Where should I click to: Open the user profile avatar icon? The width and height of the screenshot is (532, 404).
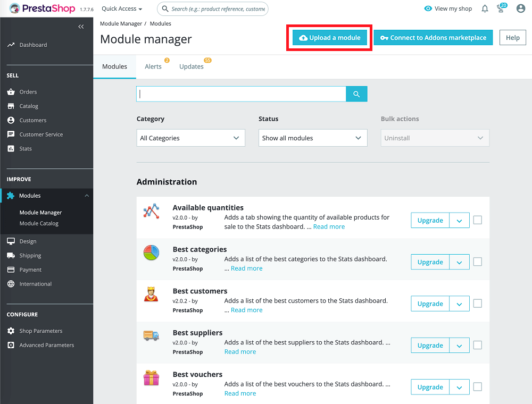[521, 9]
